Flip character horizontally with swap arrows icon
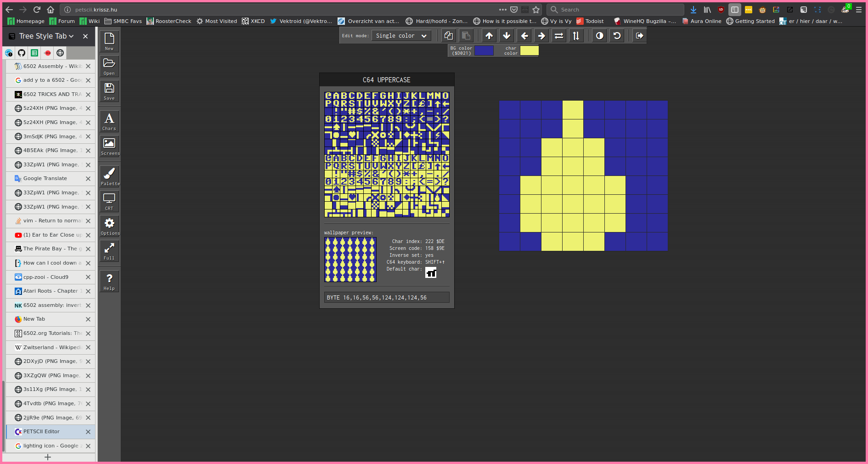Viewport: 868px width, 464px height. 559,36
